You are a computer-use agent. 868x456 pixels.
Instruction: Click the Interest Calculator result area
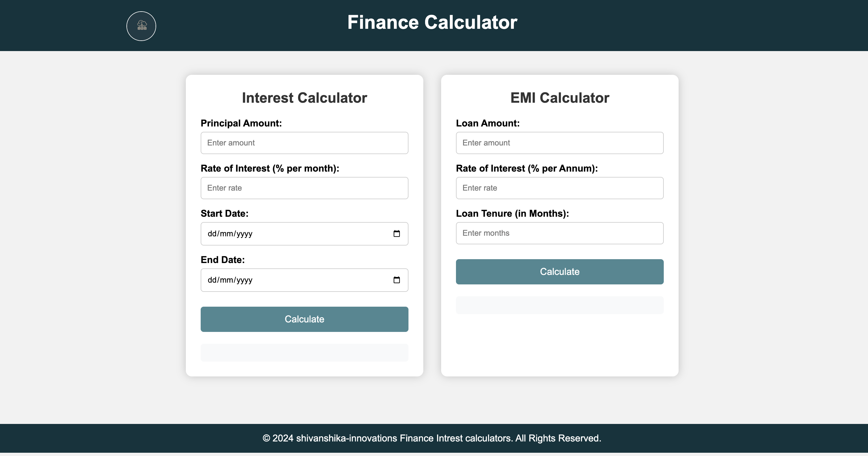304,352
